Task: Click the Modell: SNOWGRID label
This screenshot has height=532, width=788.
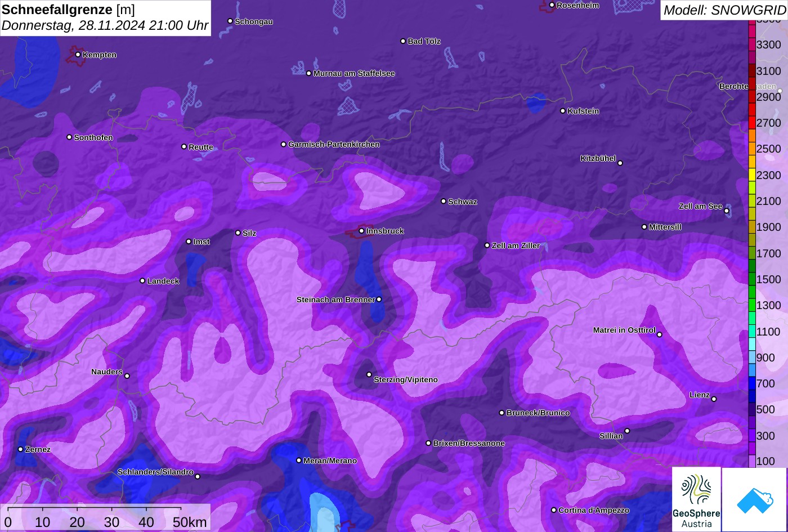Action: click(724, 10)
